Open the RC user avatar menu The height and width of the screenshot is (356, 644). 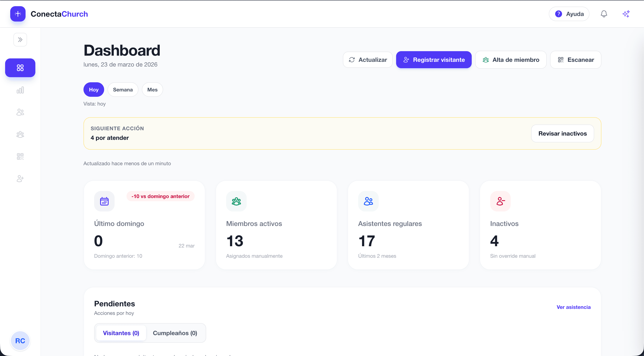[20, 341]
